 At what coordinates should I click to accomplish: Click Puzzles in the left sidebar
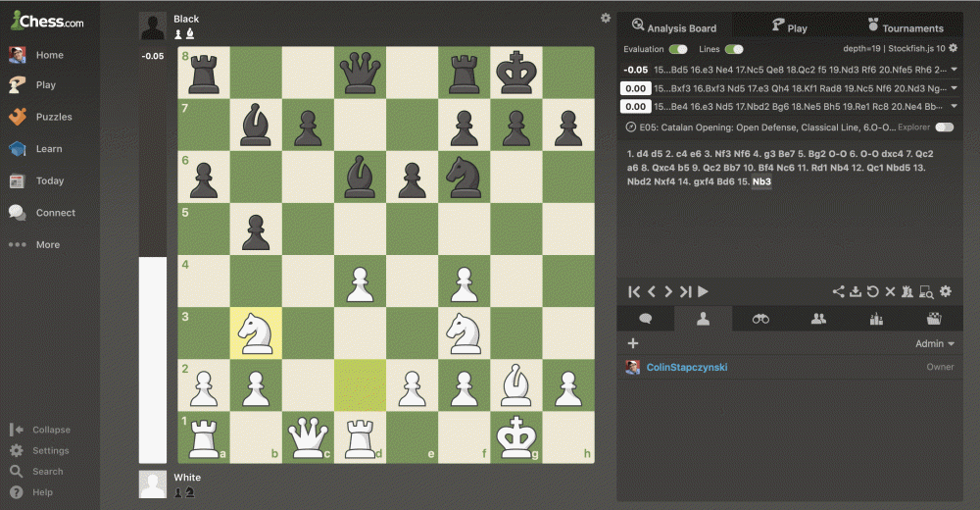click(54, 117)
